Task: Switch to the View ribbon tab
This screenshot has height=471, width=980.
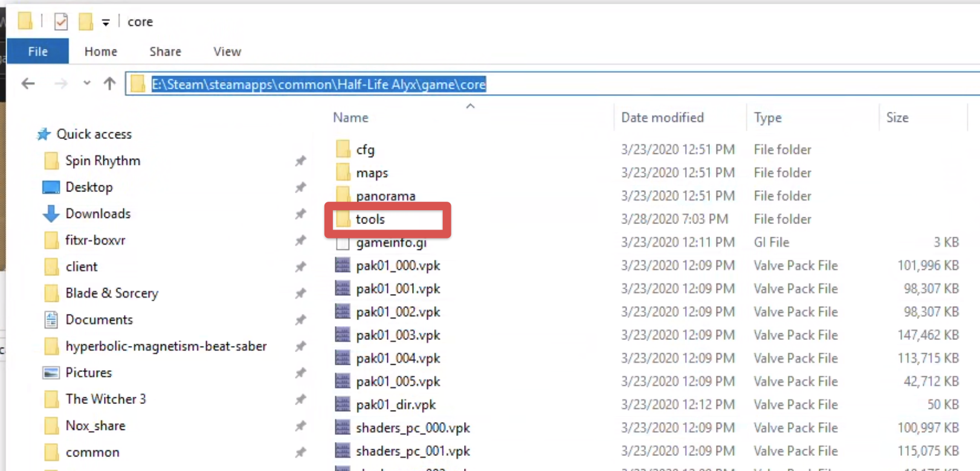Action: tap(227, 51)
